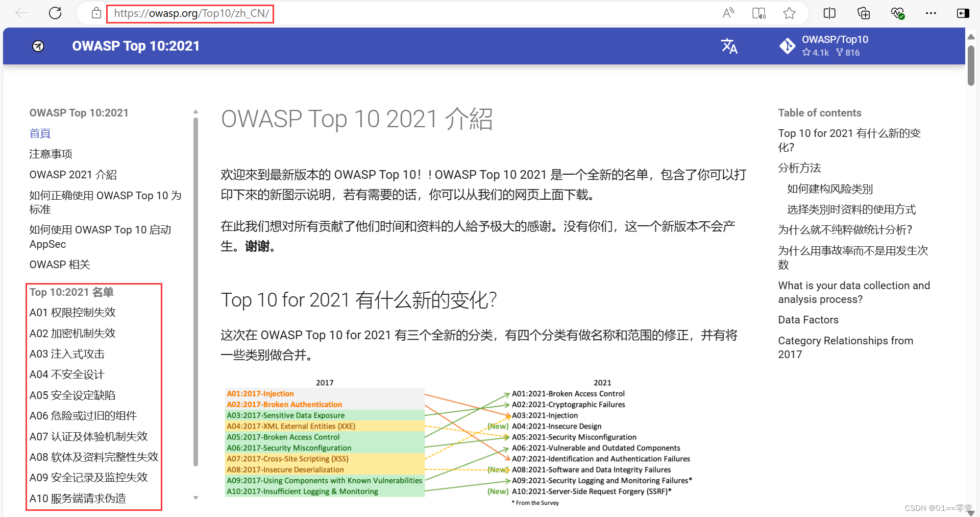
Task: Jump to 为什么就不纯粹做统计分析?
Action: tap(845, 230)
